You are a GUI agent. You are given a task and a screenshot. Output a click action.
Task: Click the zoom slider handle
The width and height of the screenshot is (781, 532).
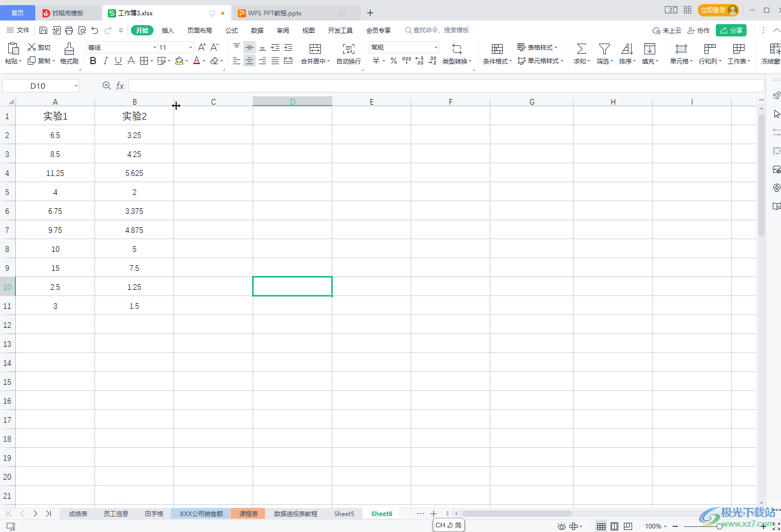point(719,526)
